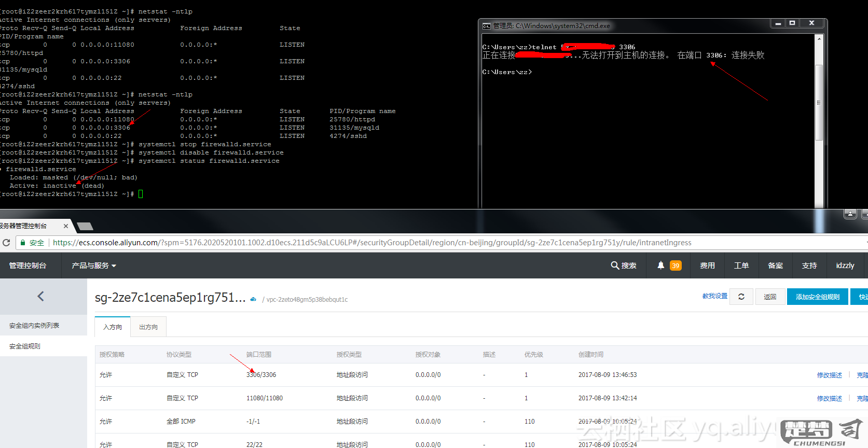Click 教我设置 link

(x=715, y=296)
